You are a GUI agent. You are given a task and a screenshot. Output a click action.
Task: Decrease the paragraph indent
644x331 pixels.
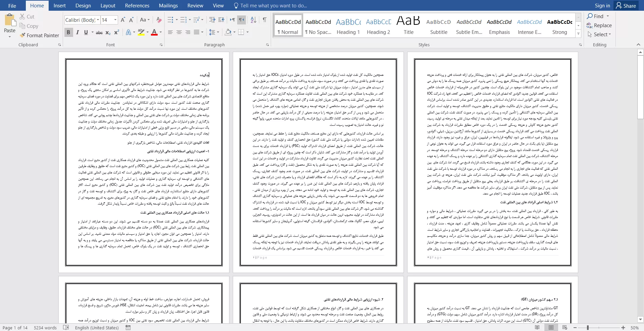click(x=212, y=20)
